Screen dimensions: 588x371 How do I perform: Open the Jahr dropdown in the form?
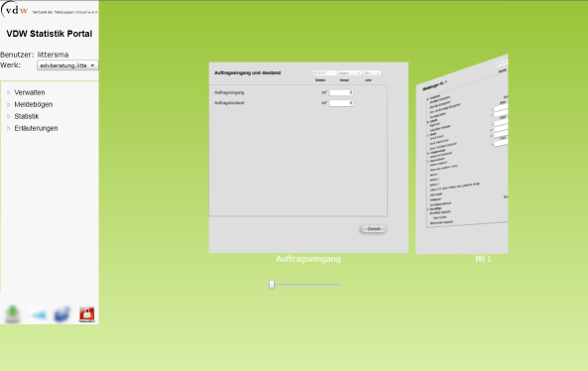(x=372, y=72)
